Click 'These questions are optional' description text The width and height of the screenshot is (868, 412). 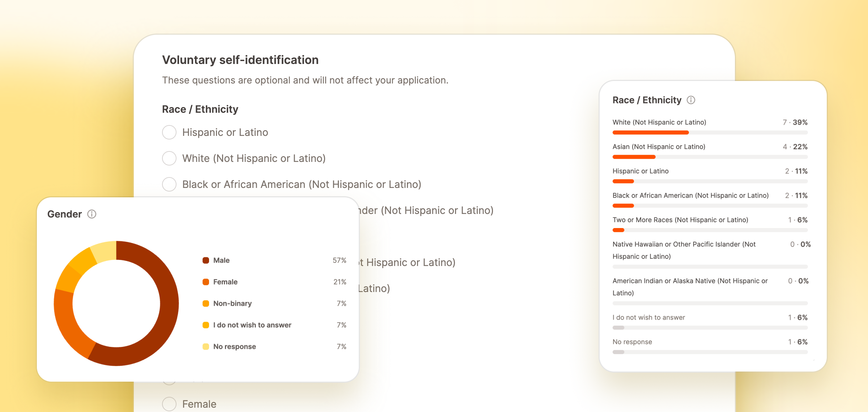tap(305, 80)
